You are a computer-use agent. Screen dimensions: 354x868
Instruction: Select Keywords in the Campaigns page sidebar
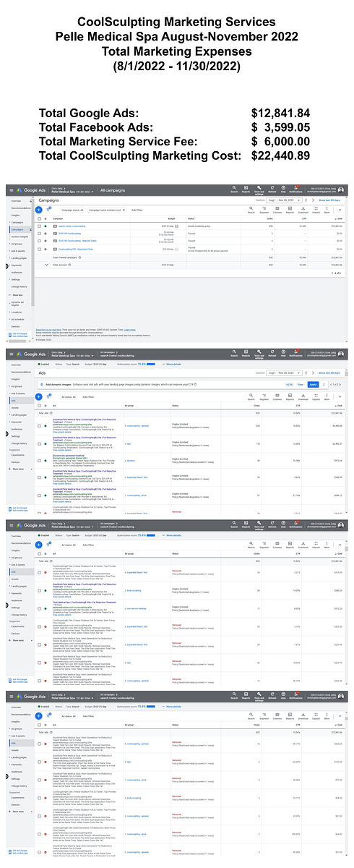click(x=17, y=265)
